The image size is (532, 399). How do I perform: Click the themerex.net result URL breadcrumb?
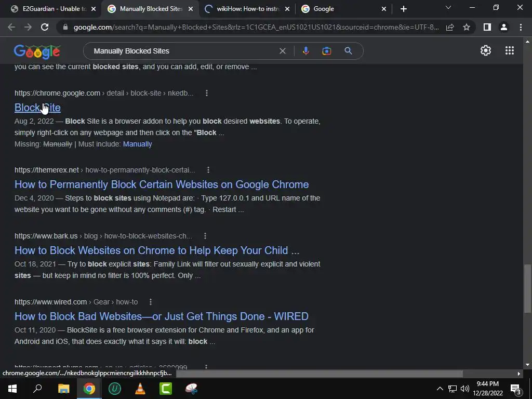[x=105, y=170]
